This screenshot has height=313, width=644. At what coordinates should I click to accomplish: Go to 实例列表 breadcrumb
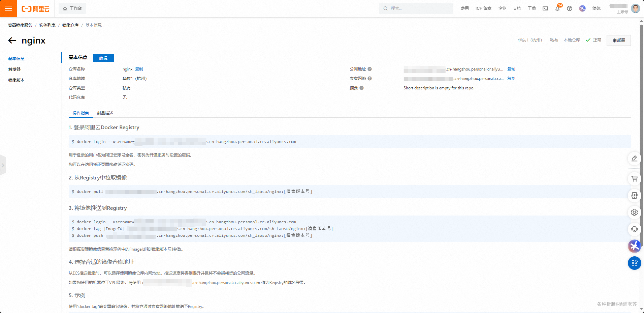click(x=47, y=25)
